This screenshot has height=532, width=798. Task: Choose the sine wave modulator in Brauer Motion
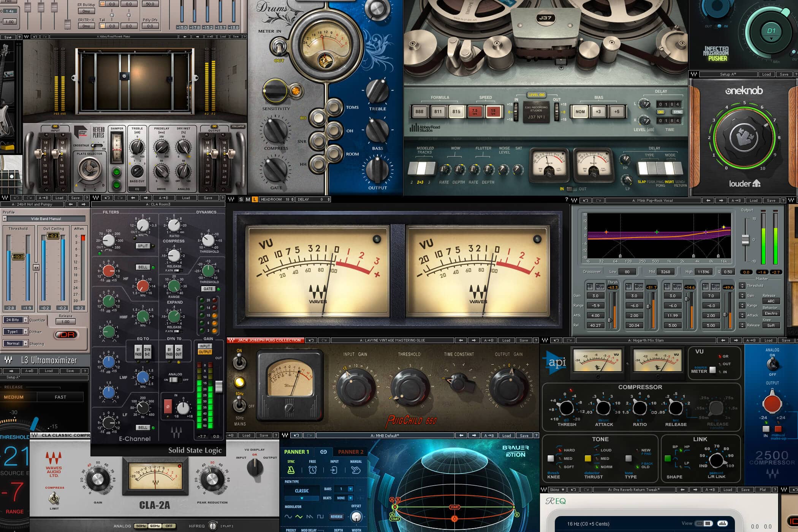coord(288,516)
